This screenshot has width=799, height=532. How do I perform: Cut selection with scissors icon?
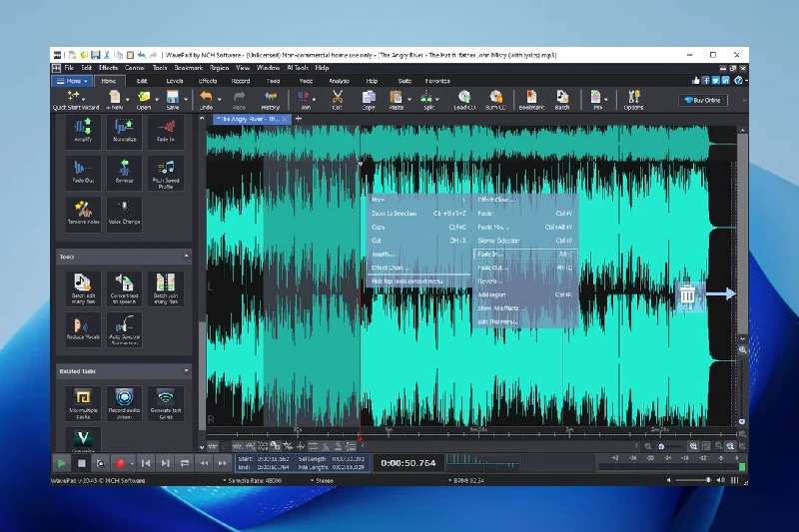[x=337, y=100]
